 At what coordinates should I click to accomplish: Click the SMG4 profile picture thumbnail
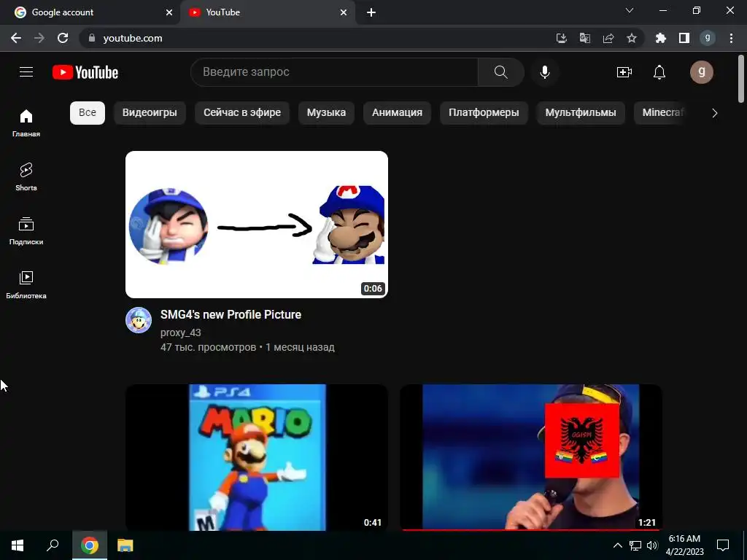coord(257,225)
